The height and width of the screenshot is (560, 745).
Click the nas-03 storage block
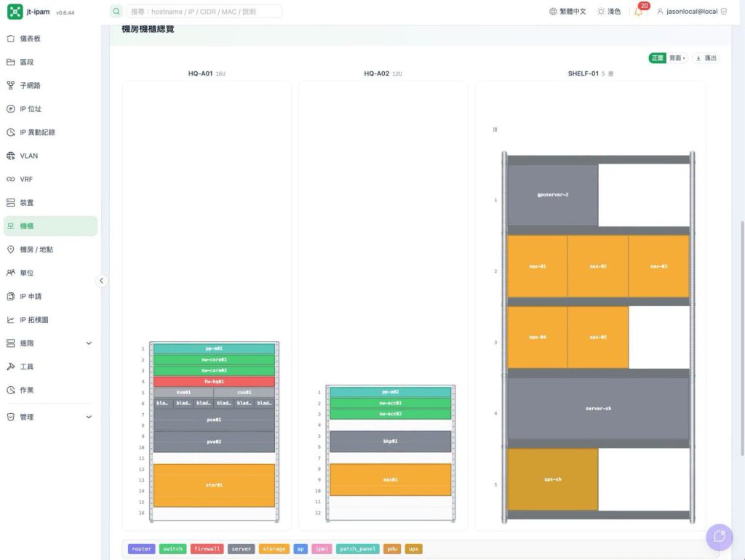[658, 266]
